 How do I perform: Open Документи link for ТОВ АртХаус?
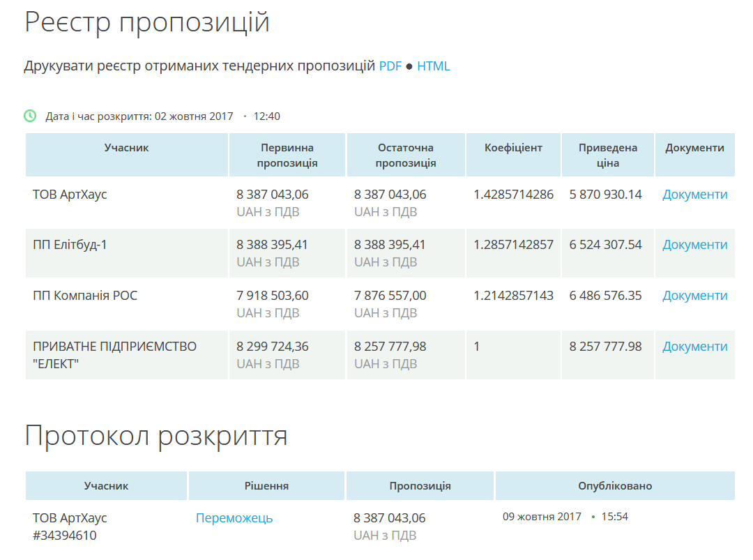click(x=694, y=195)
